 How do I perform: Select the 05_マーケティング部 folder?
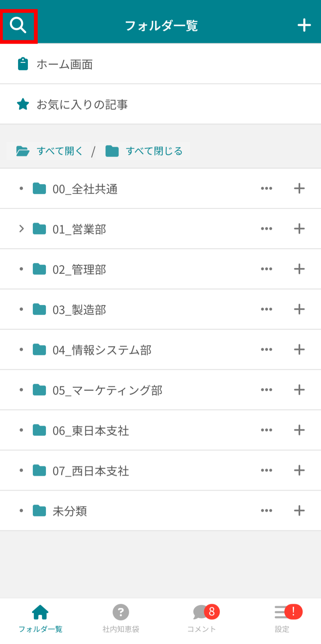pos(107,390)
